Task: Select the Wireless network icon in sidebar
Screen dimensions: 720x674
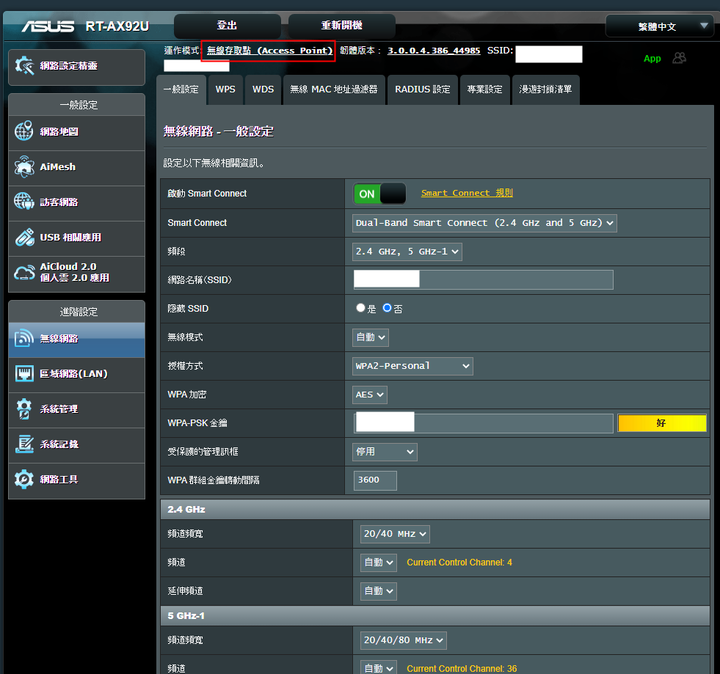Action: pyautogui.click(x=24, y=338)
